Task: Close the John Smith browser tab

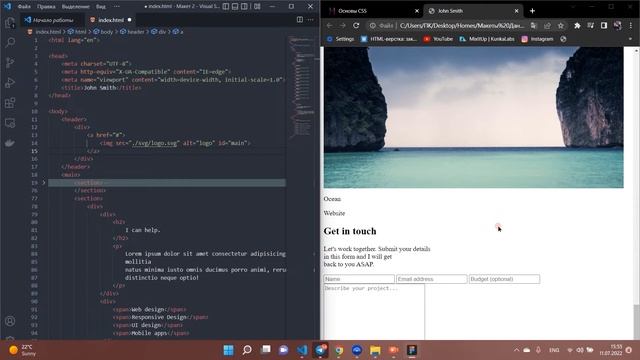Action: [516, 11]
